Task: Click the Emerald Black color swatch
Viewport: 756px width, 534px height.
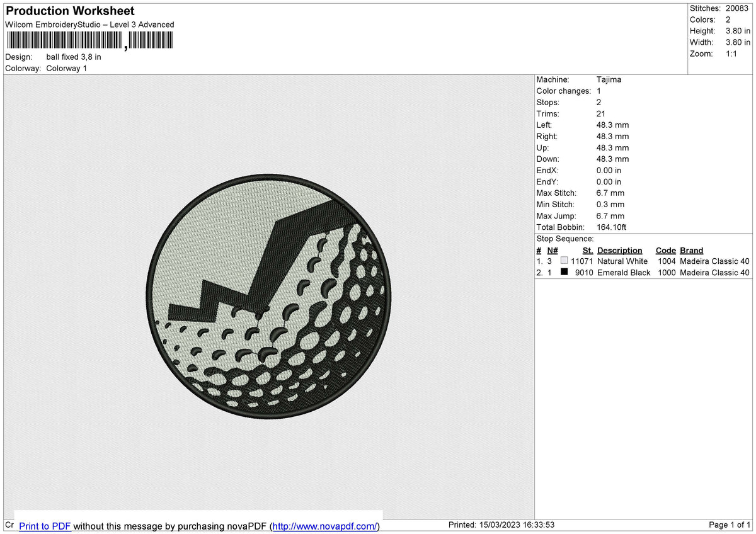Action: (x=564, y=272)
